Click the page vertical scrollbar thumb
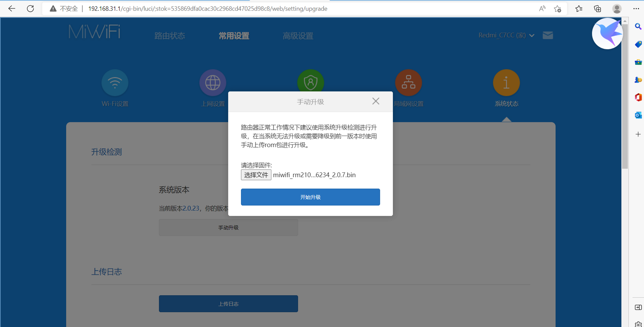This screenshot has width=644, height=327. [625, 96]
